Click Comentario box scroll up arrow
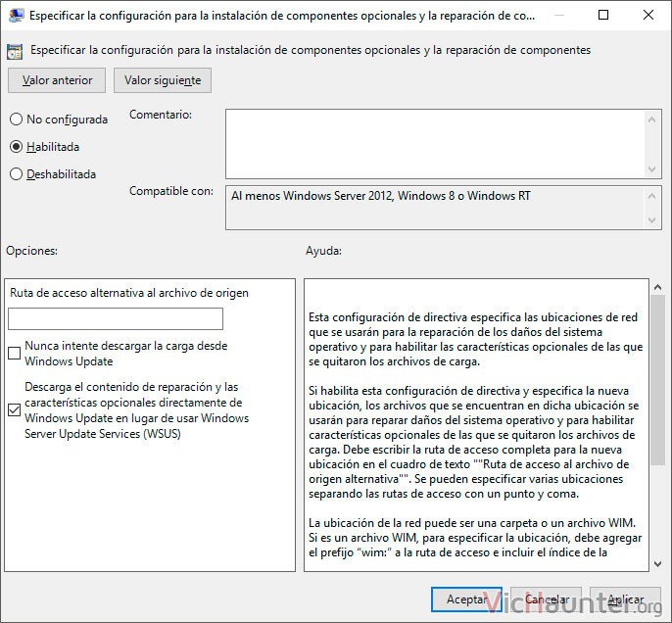Image resolution: width=672 pixels, height=623 pixels. point(651,120)
